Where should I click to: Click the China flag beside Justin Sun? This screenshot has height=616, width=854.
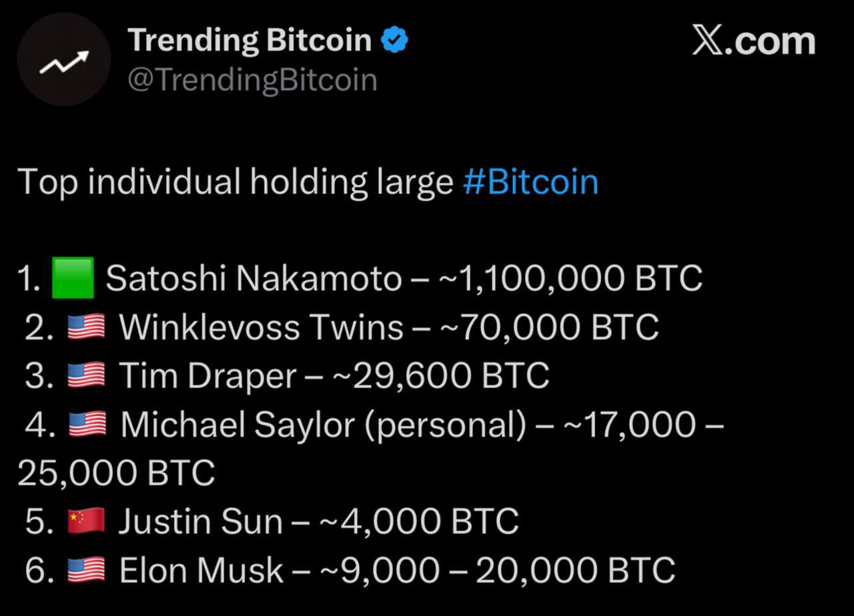coord(86,521)
